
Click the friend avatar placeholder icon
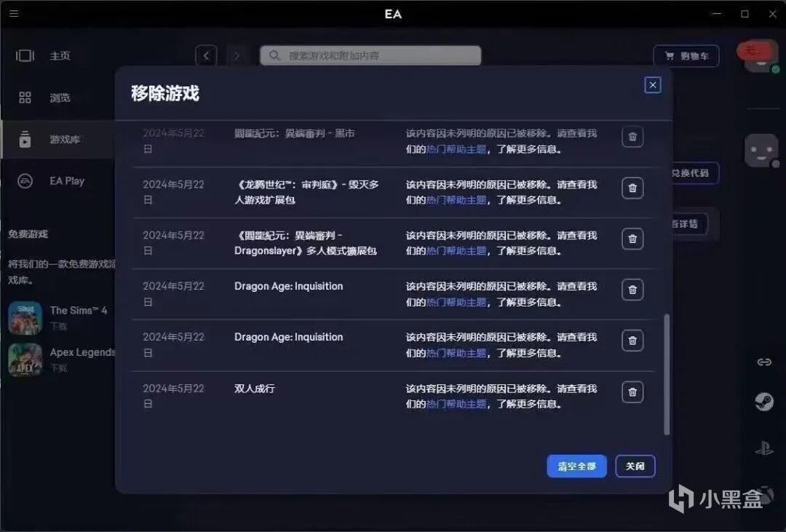(x=761, y=151)
